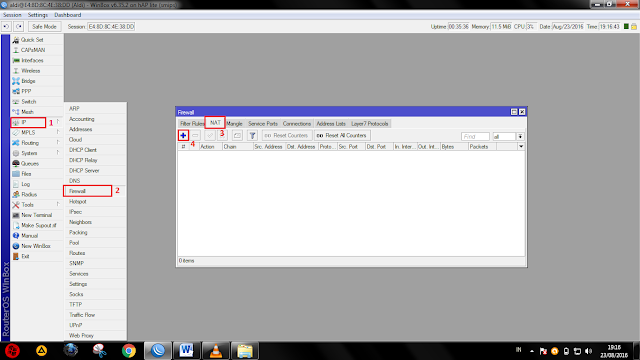640x360 pixels.
Task: Click the add (+) NAT rule button
Action: pos(183,136)
